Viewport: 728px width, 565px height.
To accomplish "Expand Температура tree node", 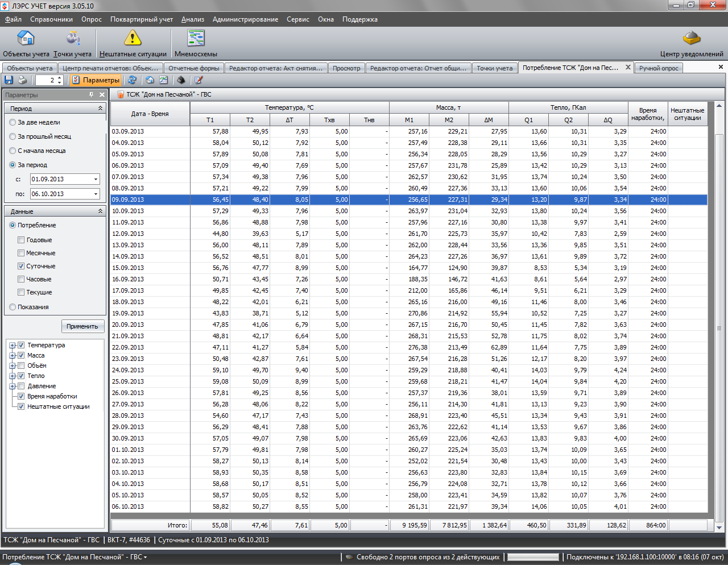I will pyautogui.click(x=13, y=345).
